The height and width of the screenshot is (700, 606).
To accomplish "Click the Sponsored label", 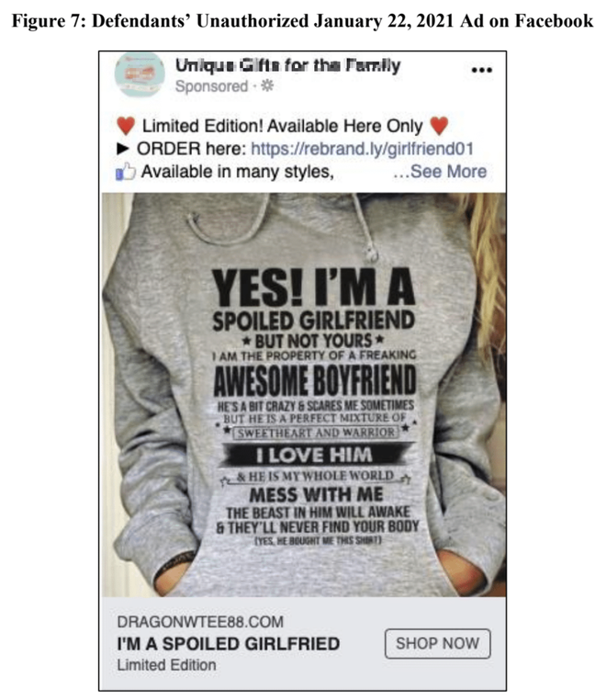I will 211,87.
